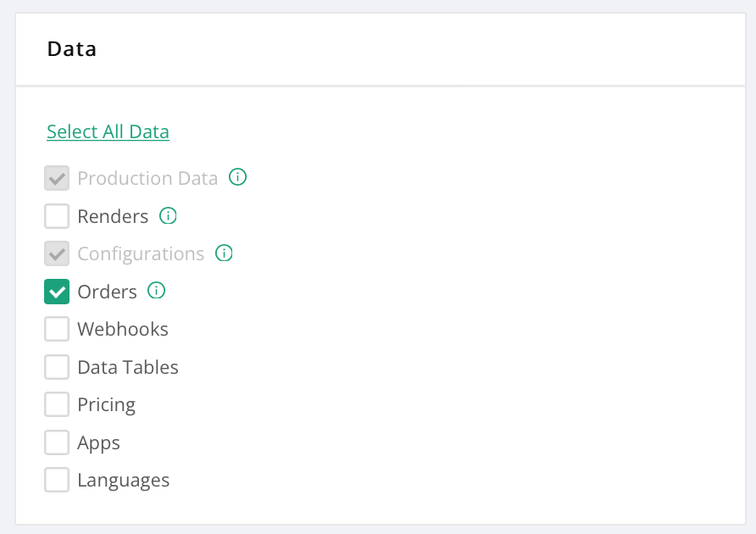Uncheck the Orders checkbox

point(57,292)
